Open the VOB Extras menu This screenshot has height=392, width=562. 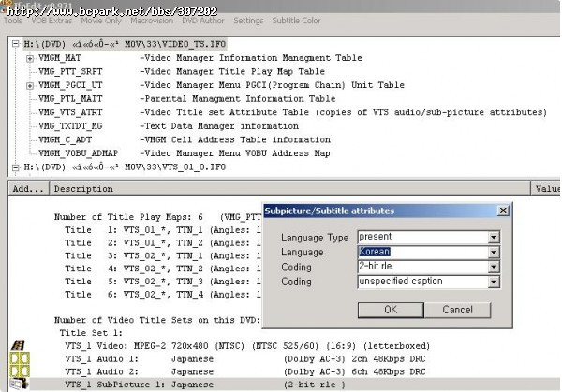click(x=52, y=21)
